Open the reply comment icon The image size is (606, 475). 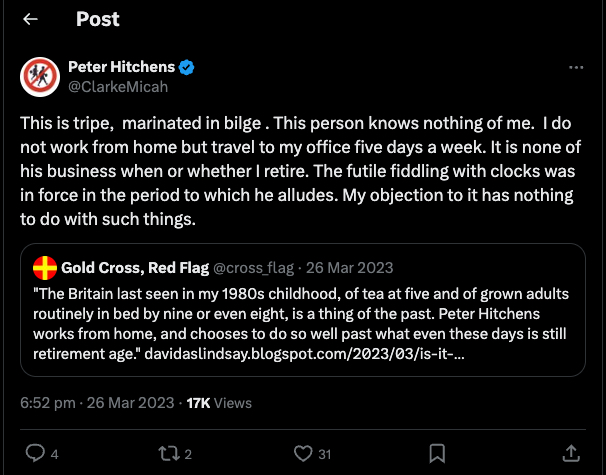click(35, 453)
